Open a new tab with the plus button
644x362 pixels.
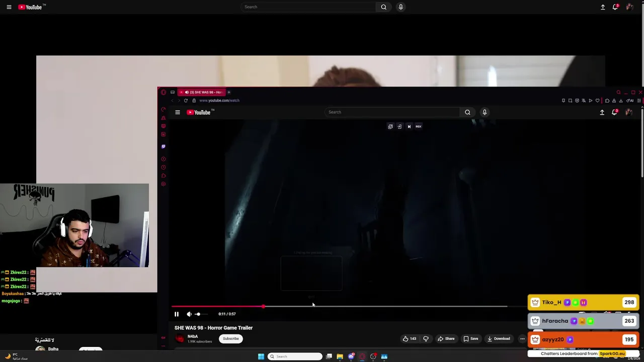(x=229, y=92)
